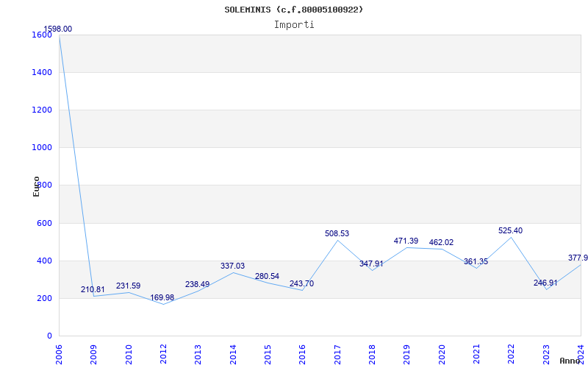
Task: Select the 361.35 data label
Action: pyautogui.click(x=476, y=261)
